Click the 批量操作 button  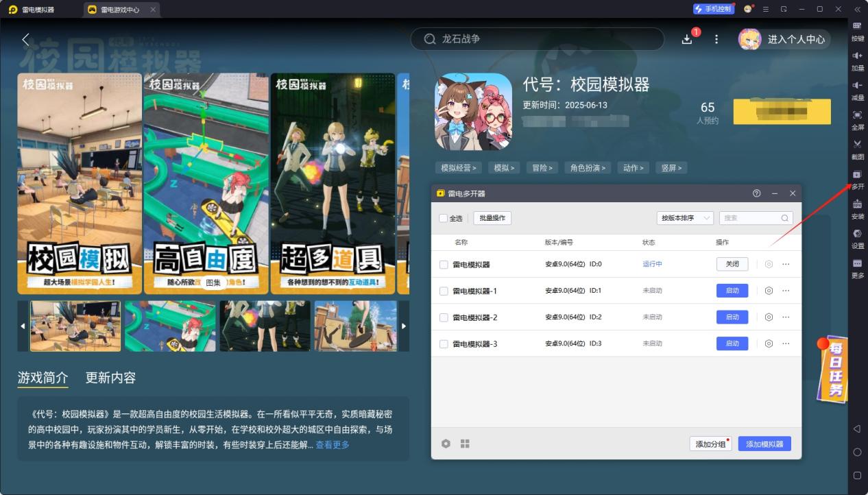pos(492,218)
